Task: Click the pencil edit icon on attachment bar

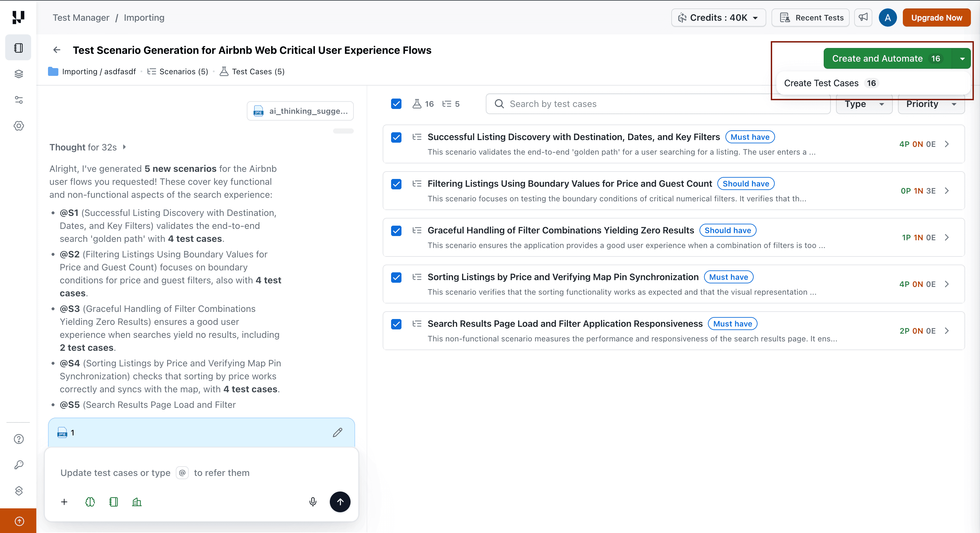Action: click(x=338, y=432)
